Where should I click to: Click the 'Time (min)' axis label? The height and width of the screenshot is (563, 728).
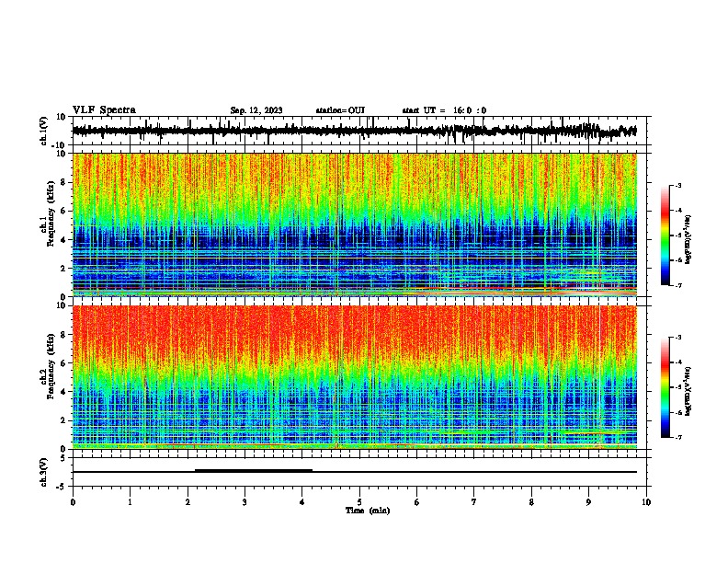368,510
